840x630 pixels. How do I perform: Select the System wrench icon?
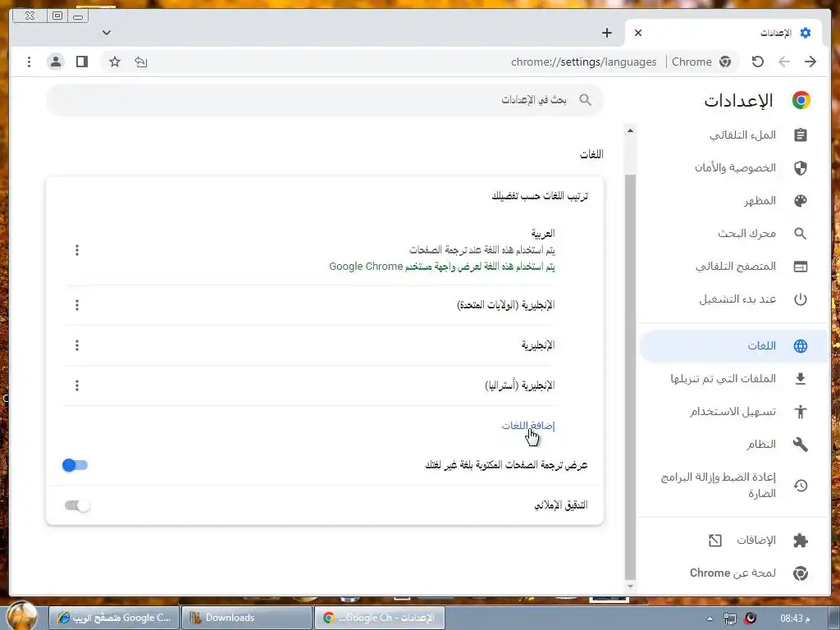click(x=801, y=444)
